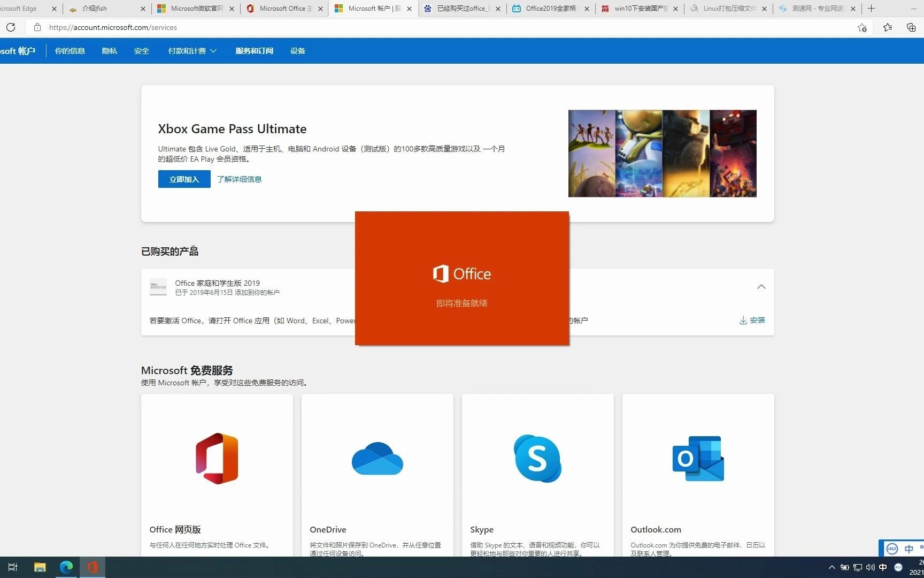
Task: Open a new browser tab with the plus icon
Action: tap(871, 8)
